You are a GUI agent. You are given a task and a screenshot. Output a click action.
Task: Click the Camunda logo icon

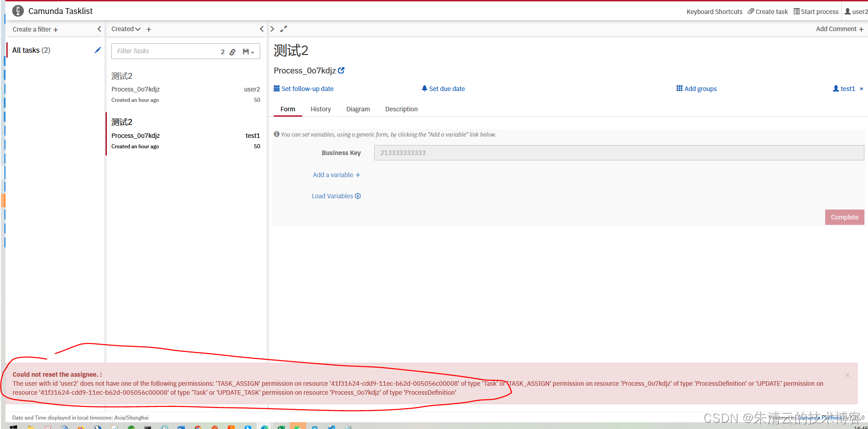pos(18,11)
